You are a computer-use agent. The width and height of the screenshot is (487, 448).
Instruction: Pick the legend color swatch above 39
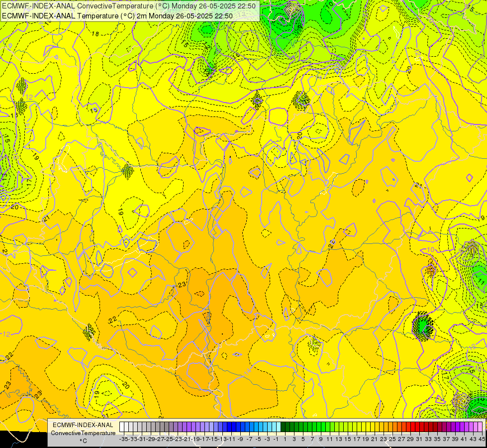click(x=453, y=427)
